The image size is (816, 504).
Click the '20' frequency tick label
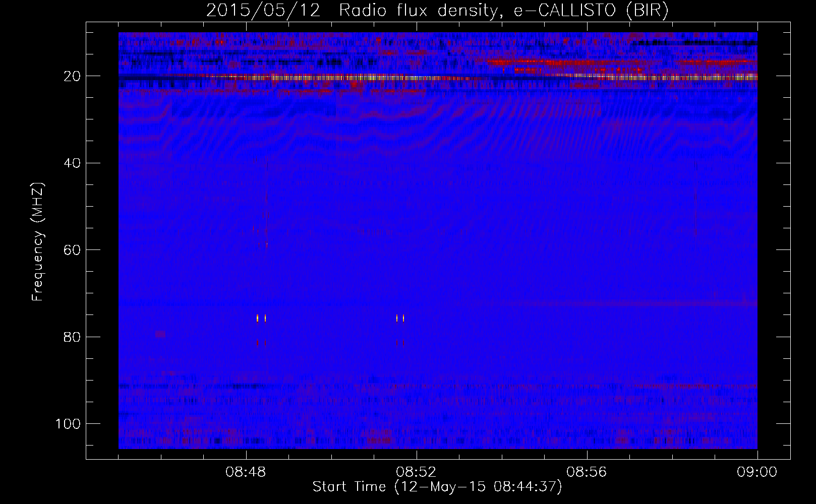pos(72,76)
